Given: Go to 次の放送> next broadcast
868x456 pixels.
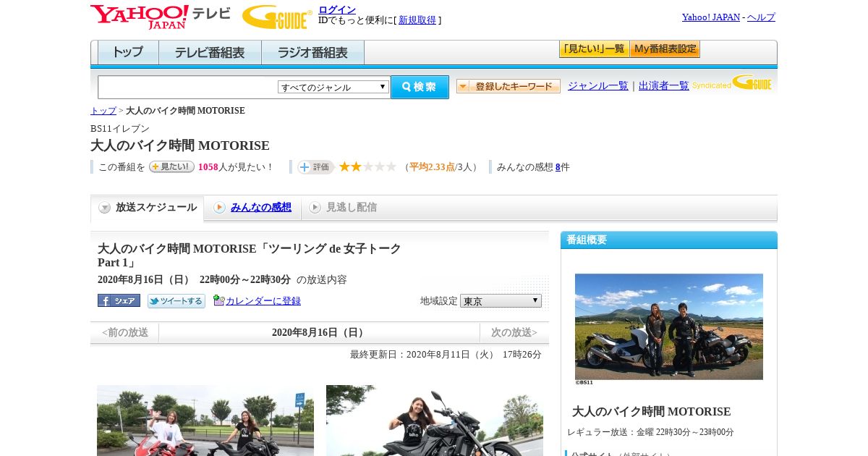Looking at the screenshot, I should coord(514,333).
